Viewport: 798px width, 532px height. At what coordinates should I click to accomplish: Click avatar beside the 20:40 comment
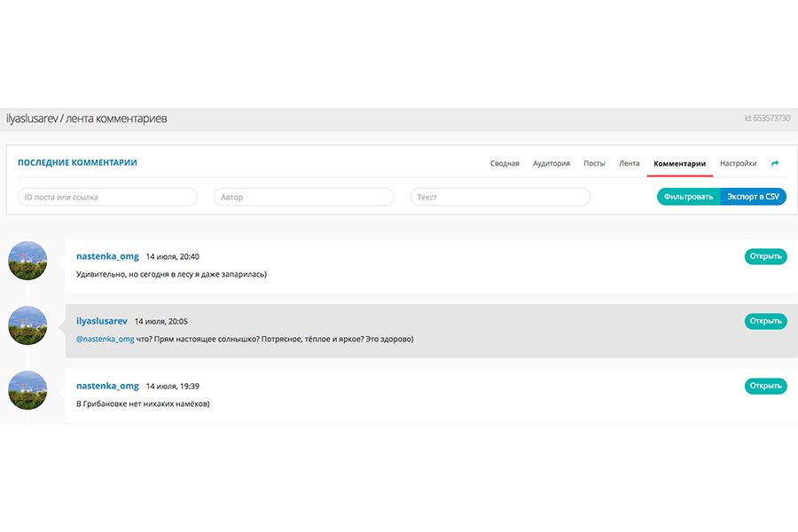pyautogui.click(x=28, y=261)
